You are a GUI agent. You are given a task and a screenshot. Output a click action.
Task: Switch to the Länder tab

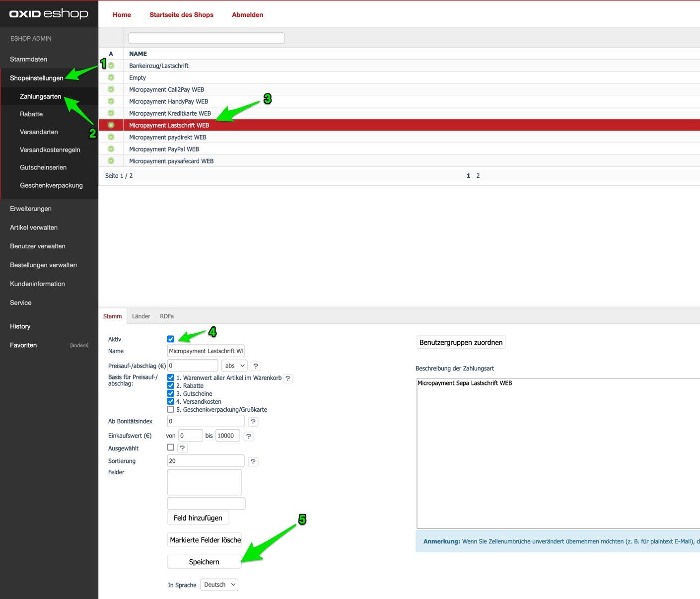[x=141, y=316]
